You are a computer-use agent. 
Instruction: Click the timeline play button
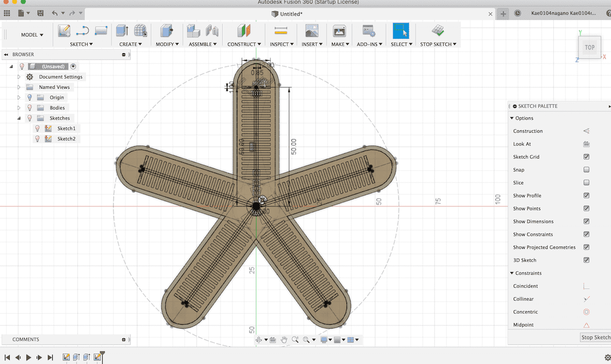point(29,357)
